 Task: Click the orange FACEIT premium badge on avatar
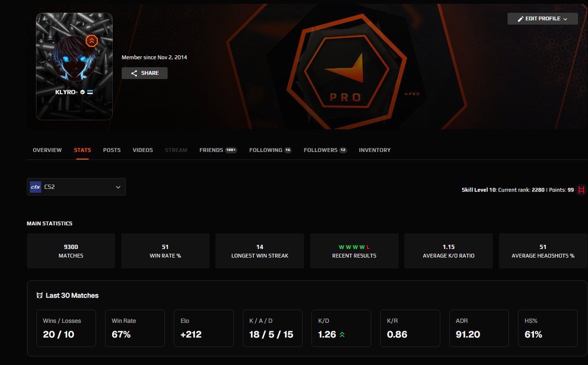click(92, 41)
